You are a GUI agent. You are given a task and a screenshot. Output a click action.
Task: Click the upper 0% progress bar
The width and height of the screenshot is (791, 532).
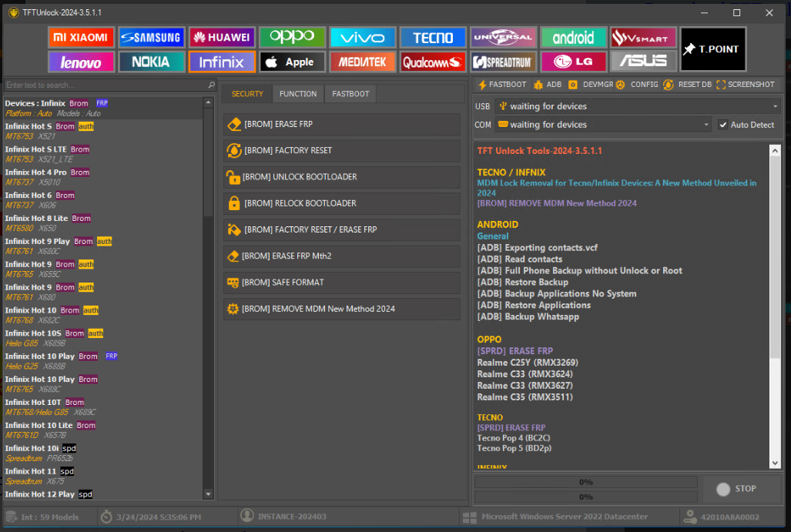pyautogui.click(x=585, y=482)
